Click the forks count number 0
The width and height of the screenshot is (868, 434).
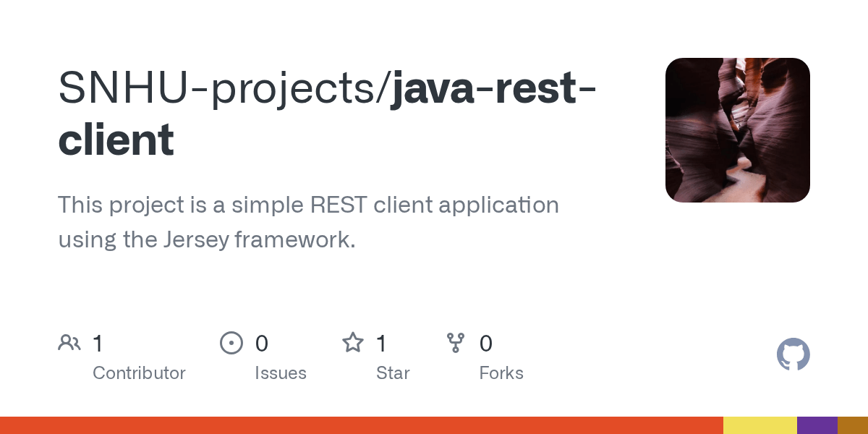click(485, 344)
